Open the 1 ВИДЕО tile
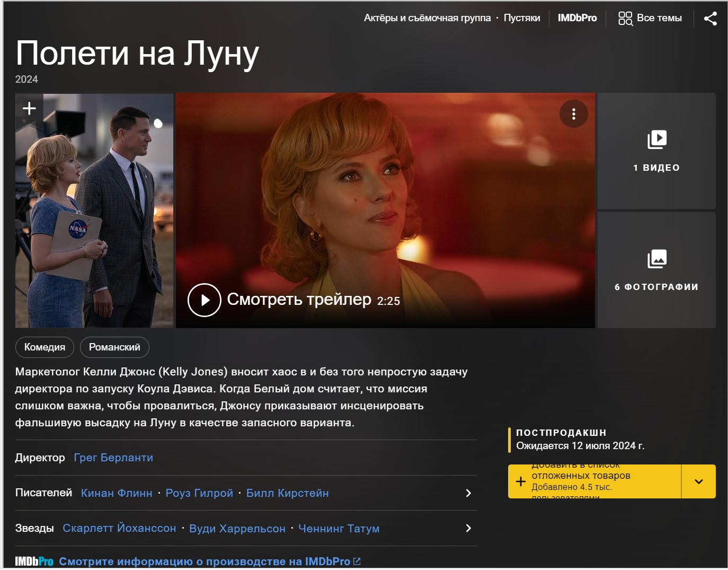This screenshot has width=728, height=570. pos(656,151)
